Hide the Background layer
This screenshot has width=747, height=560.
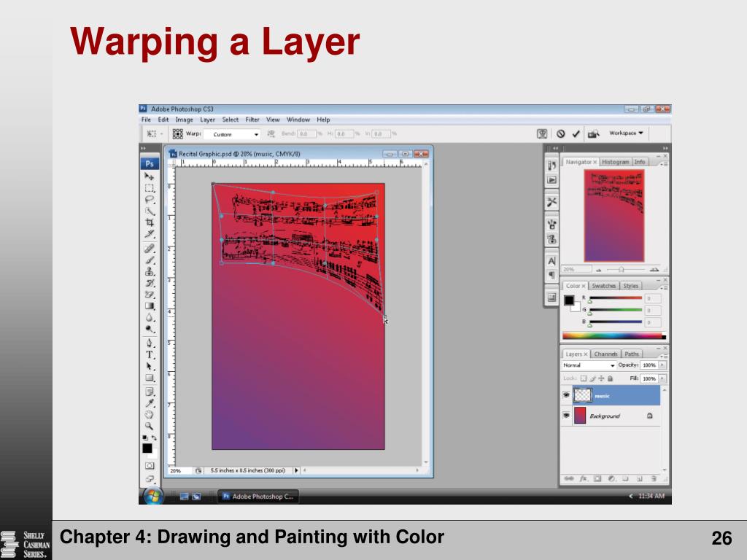tap(566, 415)
